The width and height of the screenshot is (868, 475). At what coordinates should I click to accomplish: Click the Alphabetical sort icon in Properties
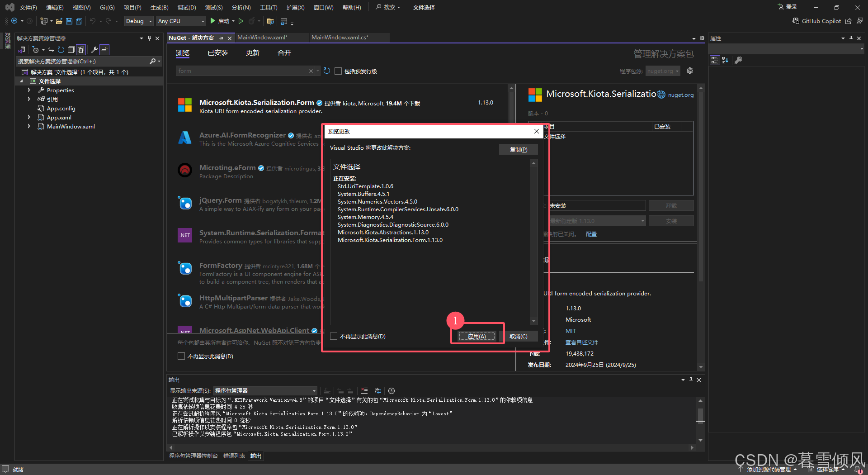pyautogui.click(x=725, y=60)
